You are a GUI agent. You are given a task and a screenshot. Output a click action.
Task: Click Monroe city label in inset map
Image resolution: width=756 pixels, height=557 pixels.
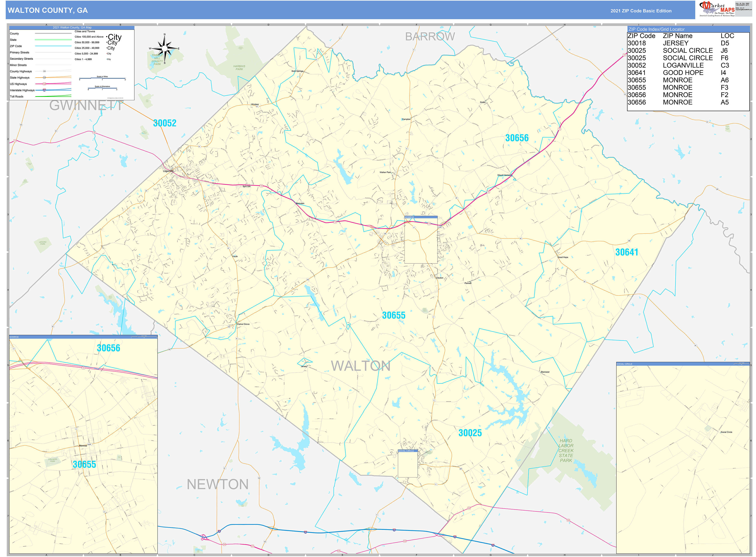point(83,446)
